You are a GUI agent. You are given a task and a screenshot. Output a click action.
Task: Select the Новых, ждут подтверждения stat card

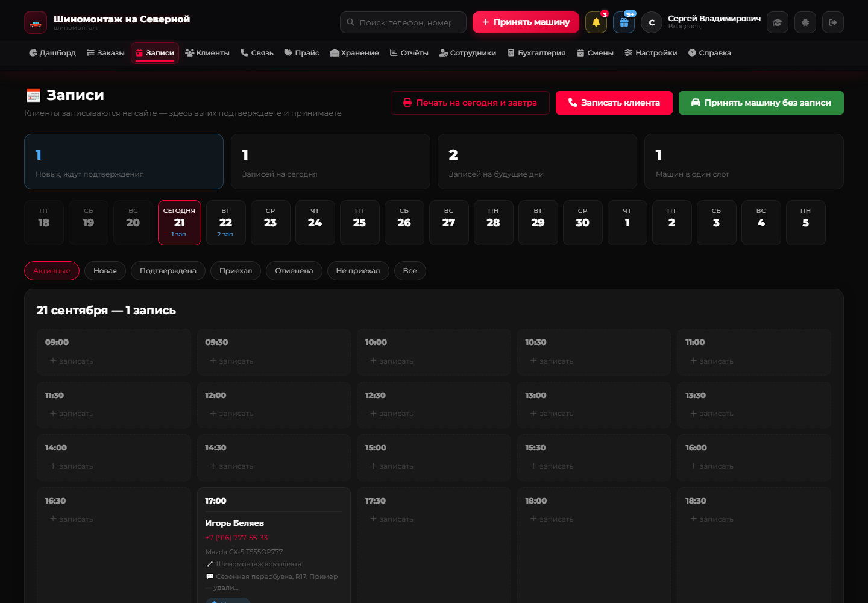point(124,162)
